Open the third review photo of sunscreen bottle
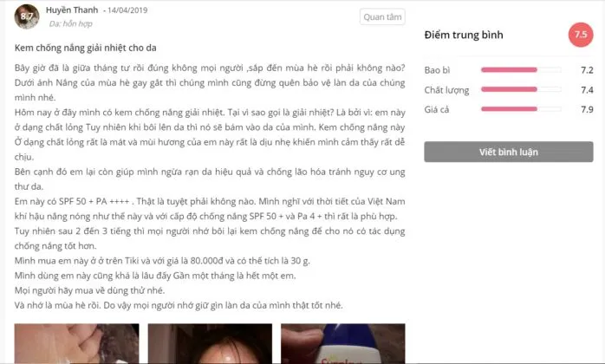The width and height of the screenshot is (605, 364). coord(343,343)
